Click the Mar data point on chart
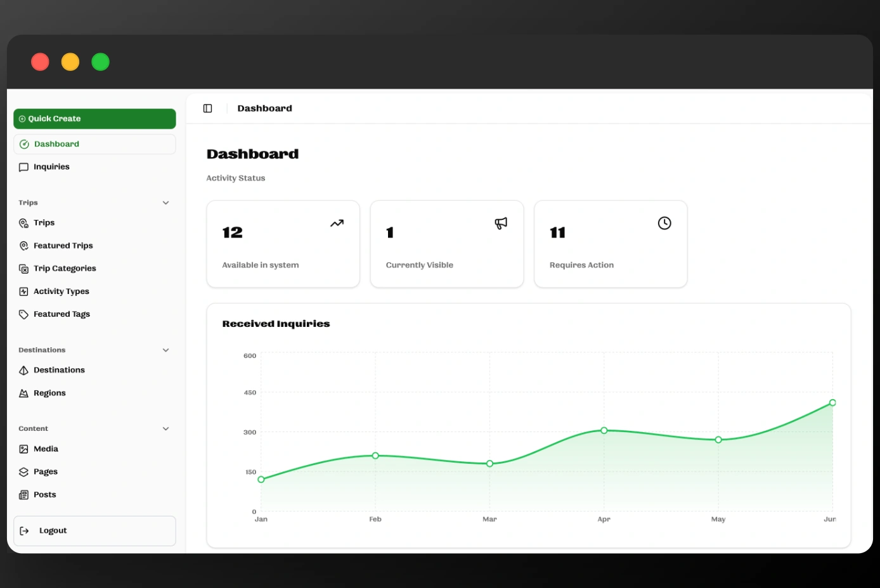Viewport: 880px width, 588px height. click(x=489, y=464)
